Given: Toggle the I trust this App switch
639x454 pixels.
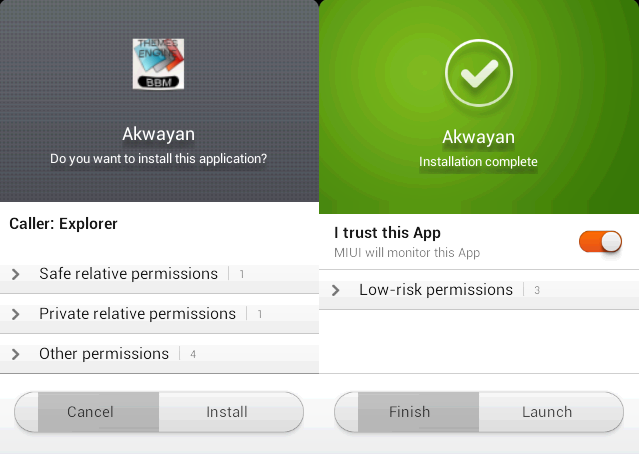Looking at the screenshot, I should (600, 242).
